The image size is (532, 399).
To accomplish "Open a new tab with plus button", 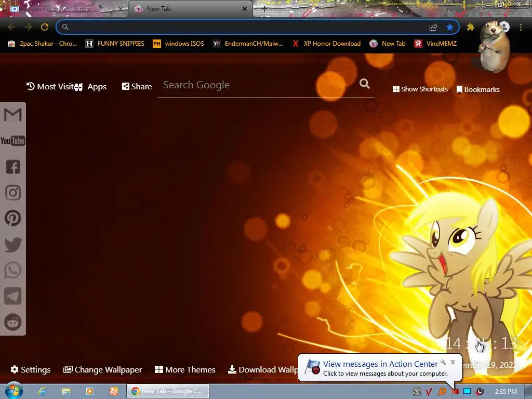I will pyautogui.click(x=264, y=9).
